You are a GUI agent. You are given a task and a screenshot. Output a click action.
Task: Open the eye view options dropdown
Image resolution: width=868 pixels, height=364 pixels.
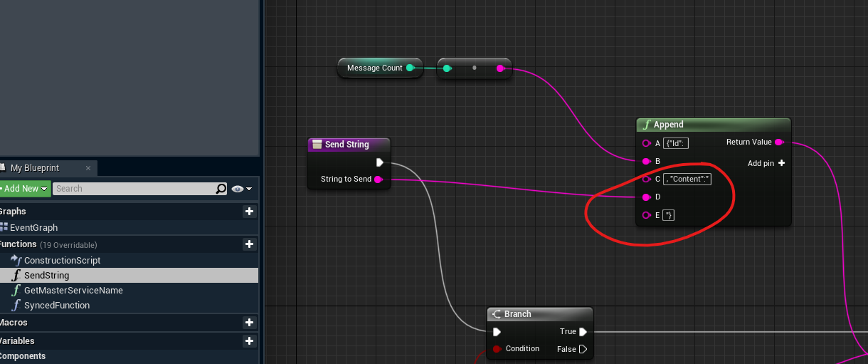click(x=242, y=189)
